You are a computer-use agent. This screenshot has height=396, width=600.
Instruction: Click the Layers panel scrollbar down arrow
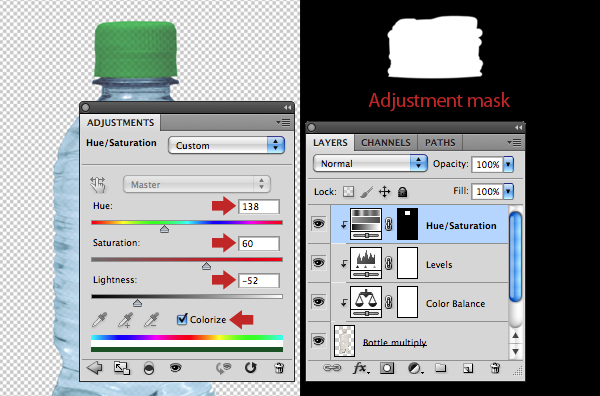pyautogui.click(x=515, y=351)
